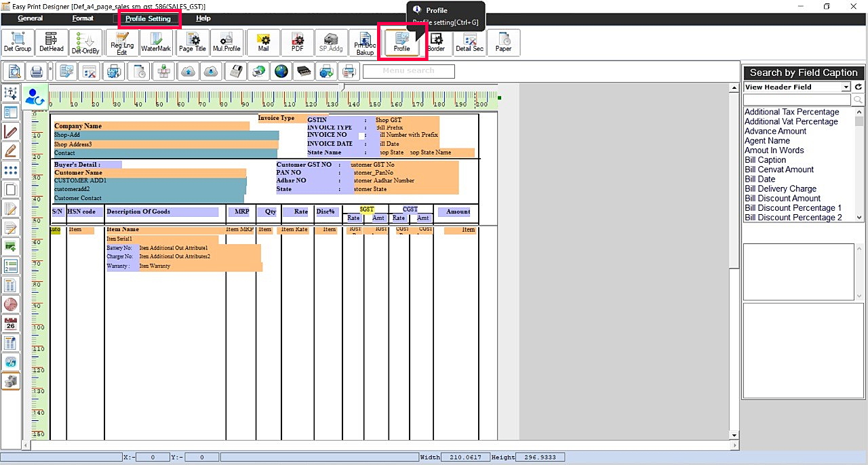Click the DetHead toolbar button
The height and width of the screenshot is (465, 868).
(x=52, y=43)
